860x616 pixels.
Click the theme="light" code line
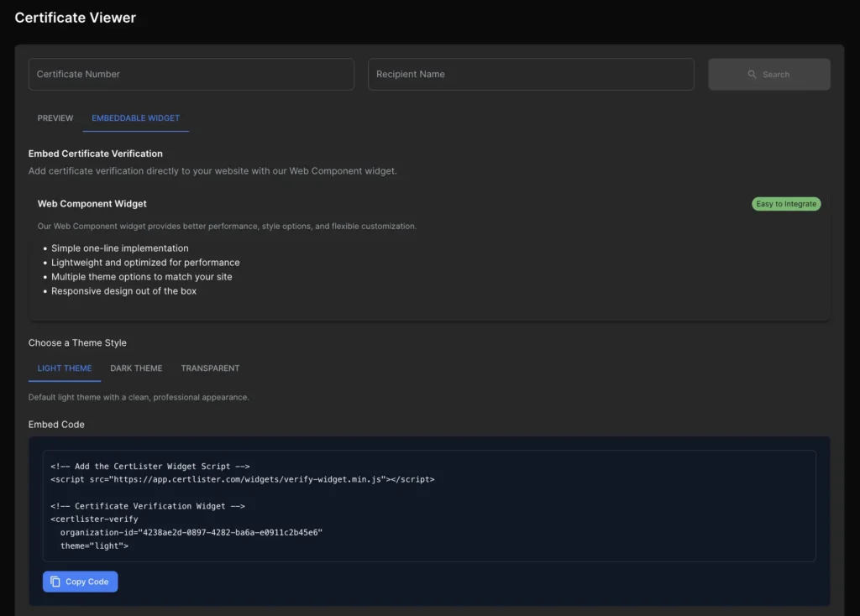click(x=94, y=546)
